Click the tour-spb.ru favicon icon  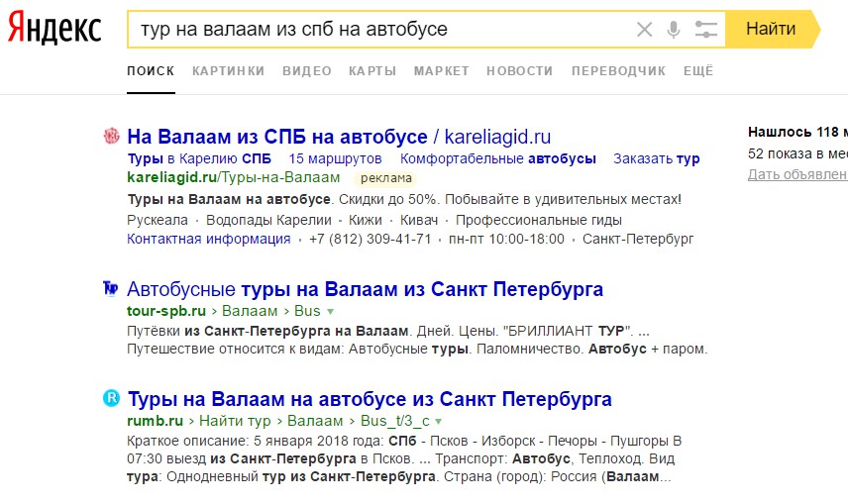[x=111, y=289]
